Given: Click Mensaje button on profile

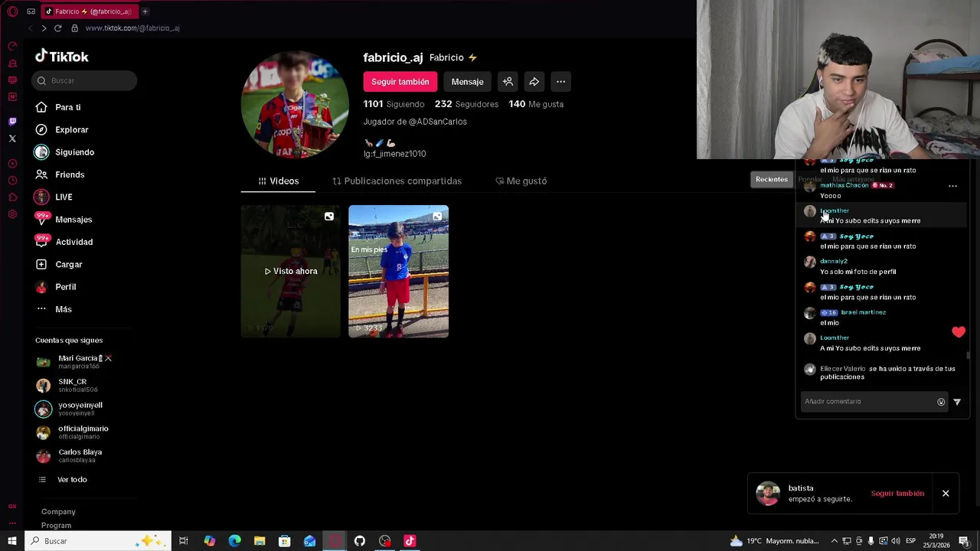Looking at the screenshot, I should tap(467, 82).
